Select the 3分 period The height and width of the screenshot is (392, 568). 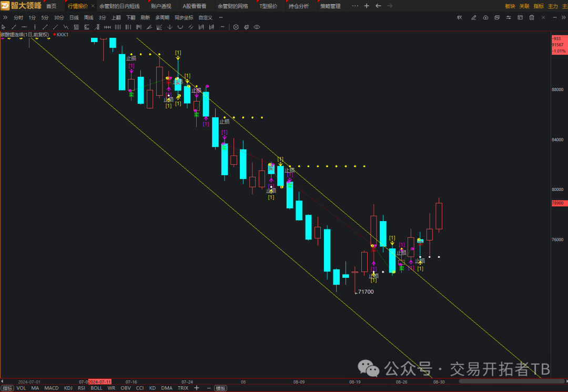[x=103, y=17]
